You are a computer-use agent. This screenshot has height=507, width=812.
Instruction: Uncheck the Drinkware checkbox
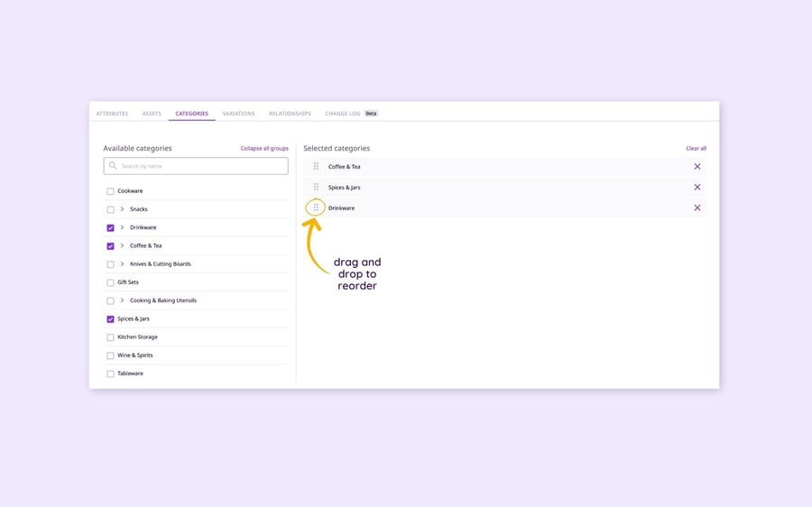click(x=110, y=228)
